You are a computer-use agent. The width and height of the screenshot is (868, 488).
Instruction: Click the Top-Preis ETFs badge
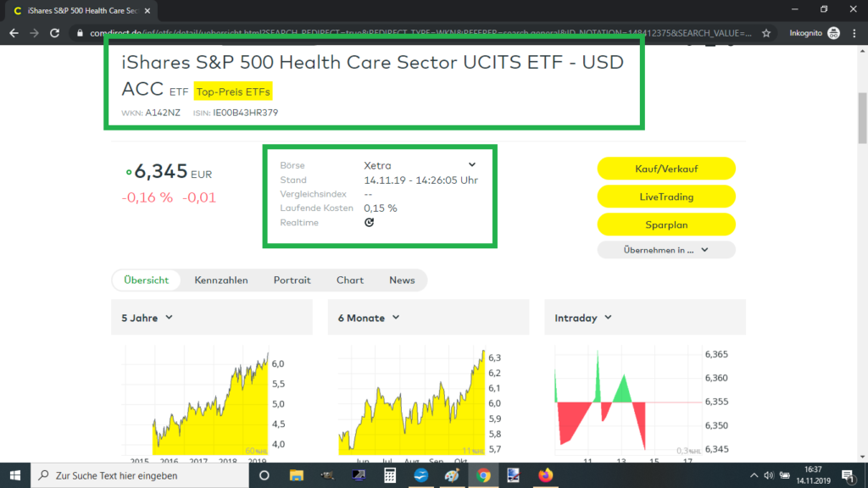pos(233,91)
